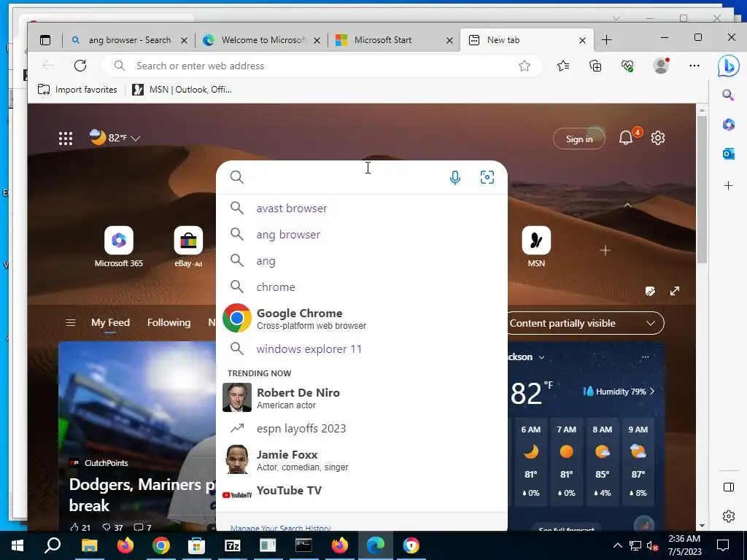Open the MSN quick link
The width and height of the screenshot is (747, 560).
click(536, 247)
